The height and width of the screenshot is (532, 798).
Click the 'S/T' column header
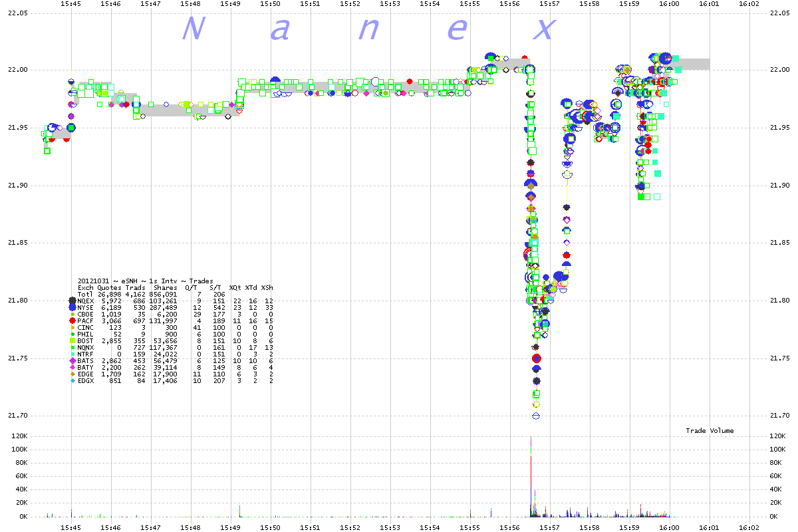(215, 287)
